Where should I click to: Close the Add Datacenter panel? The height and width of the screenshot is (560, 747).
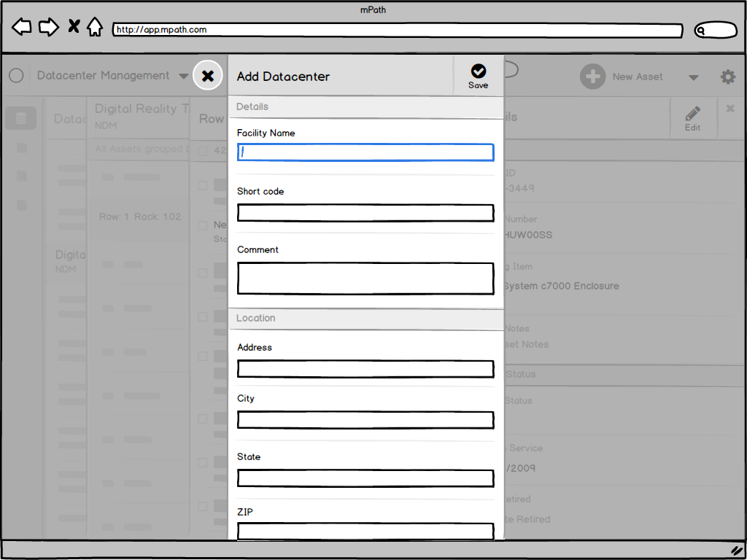(x=207, y=75)
